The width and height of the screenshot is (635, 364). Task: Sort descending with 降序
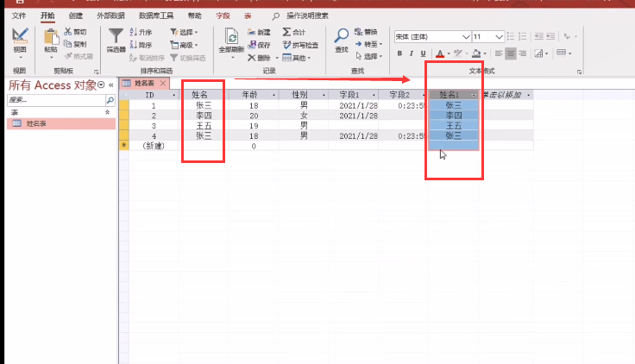coord(141,45)
